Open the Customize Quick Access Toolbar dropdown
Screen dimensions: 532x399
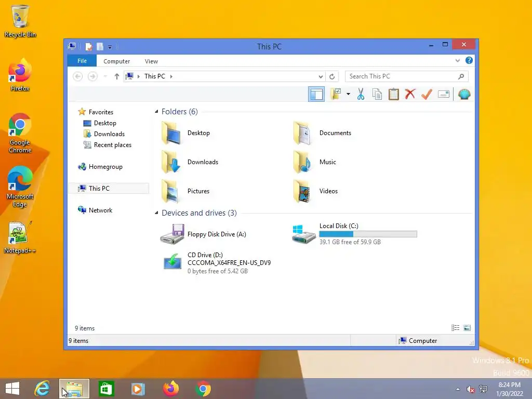tap(110, 47)
